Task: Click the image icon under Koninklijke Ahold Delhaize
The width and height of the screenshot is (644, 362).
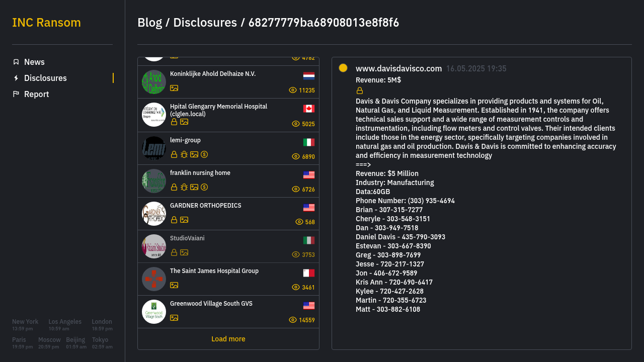Action: 174,88
